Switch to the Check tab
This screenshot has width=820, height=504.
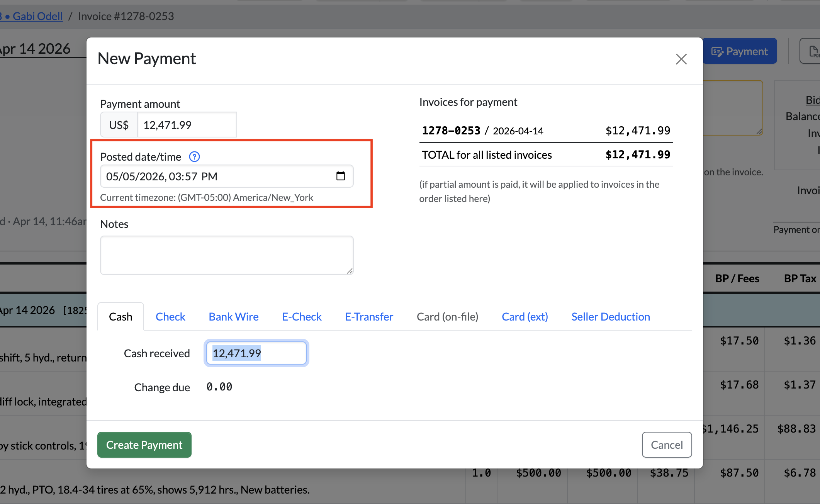tap(170, 317)
